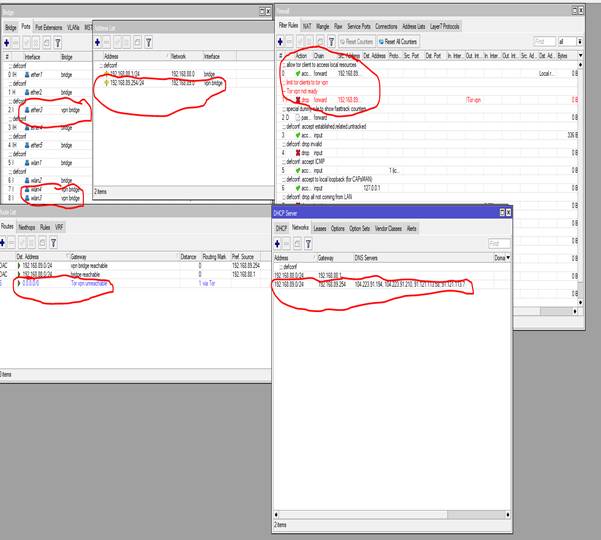Add a new bridge port with plus icon
This screenshot has width=601, height=540.
7,43
